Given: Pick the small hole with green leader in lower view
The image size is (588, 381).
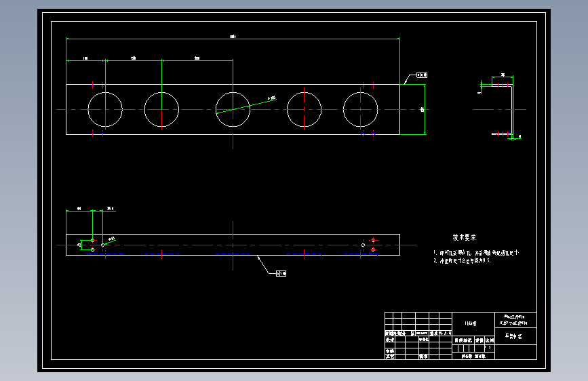Looking at the screenshot, I should tap(103, 245).
